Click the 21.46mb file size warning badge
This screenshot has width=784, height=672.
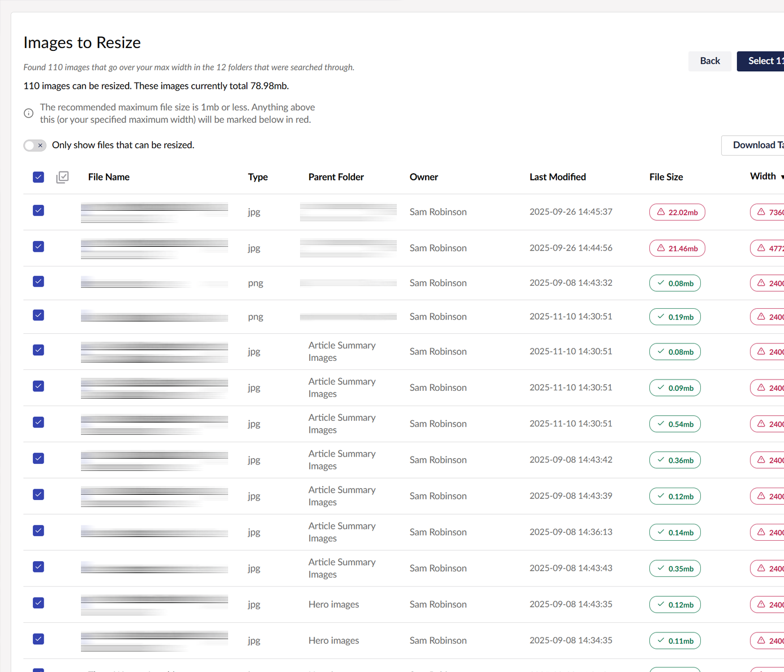pos(677,248)
